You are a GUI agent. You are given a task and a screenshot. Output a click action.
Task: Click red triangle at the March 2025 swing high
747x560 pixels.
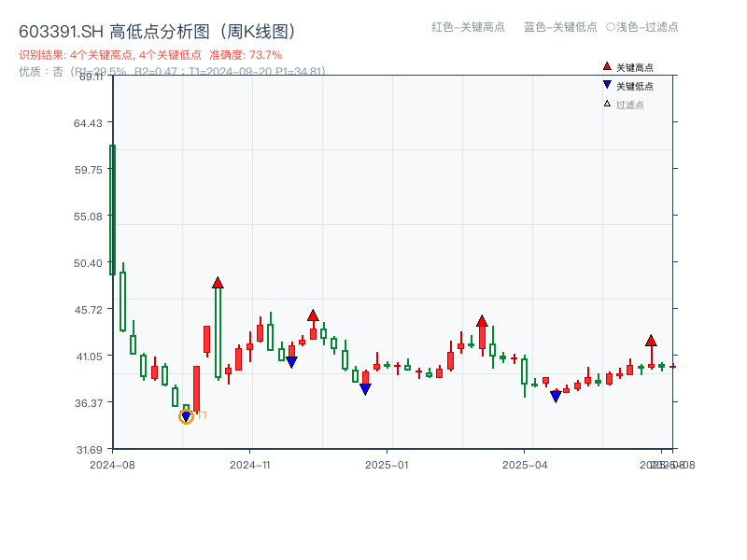[482, 321]
